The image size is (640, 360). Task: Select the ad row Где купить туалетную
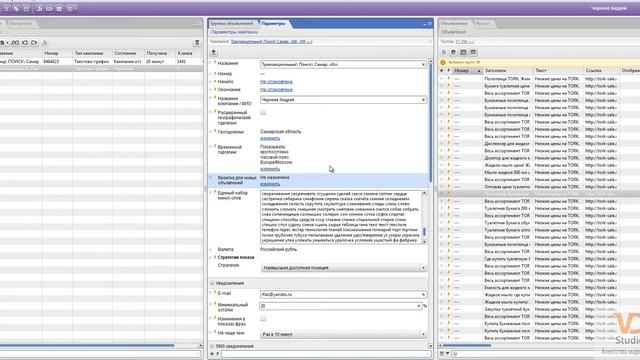pos(539,258)
